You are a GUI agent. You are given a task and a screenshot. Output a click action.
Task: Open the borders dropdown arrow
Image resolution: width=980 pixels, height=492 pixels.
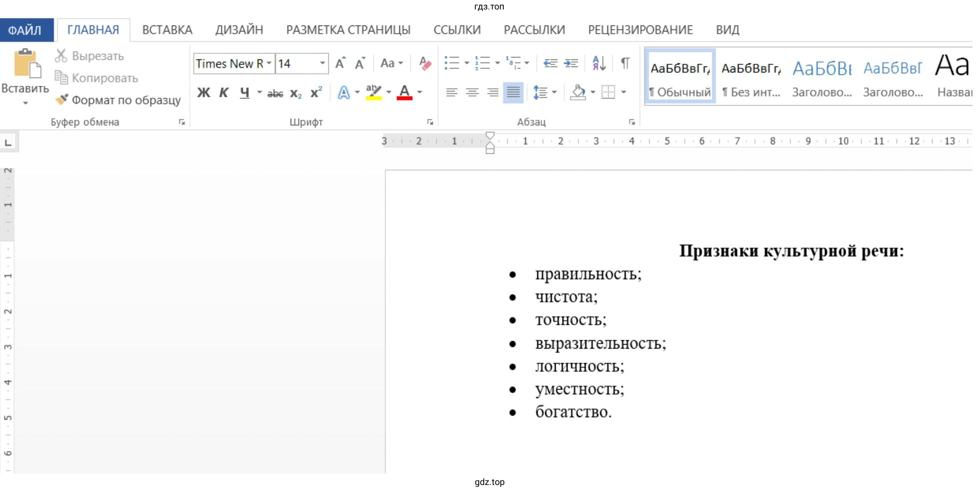[623, 92]
